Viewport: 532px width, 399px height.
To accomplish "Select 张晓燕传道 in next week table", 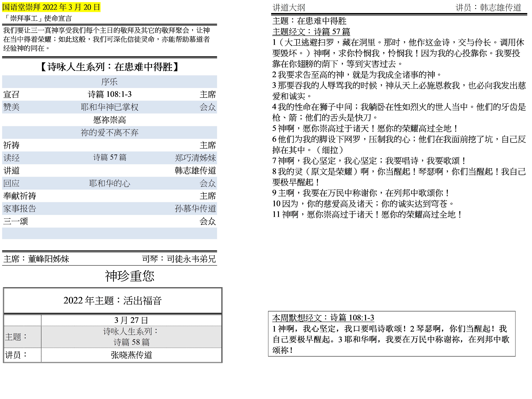I will pos(131,355).
